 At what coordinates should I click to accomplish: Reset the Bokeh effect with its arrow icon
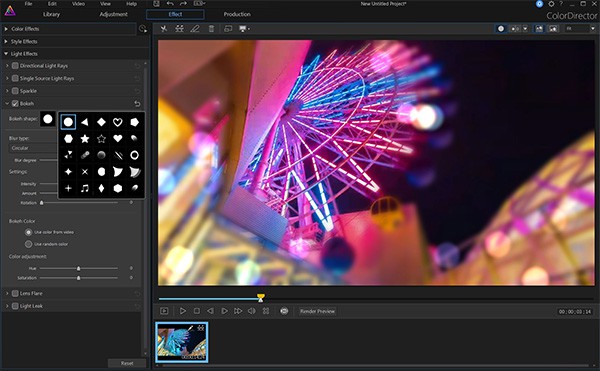137,104
